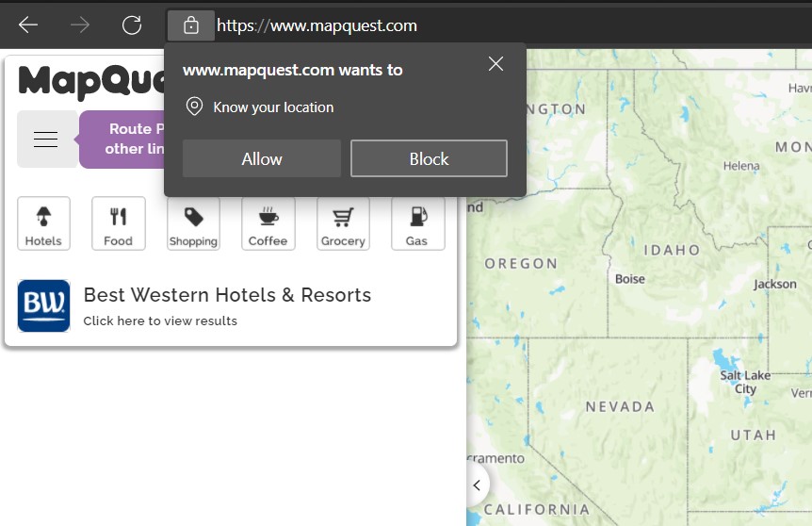Click the Best Western logo

43,305
